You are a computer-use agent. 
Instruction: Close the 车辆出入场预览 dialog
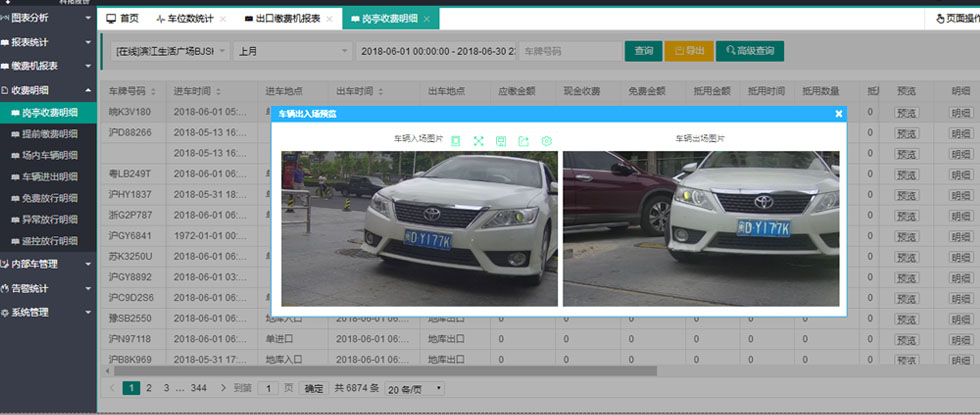(839, 114)
